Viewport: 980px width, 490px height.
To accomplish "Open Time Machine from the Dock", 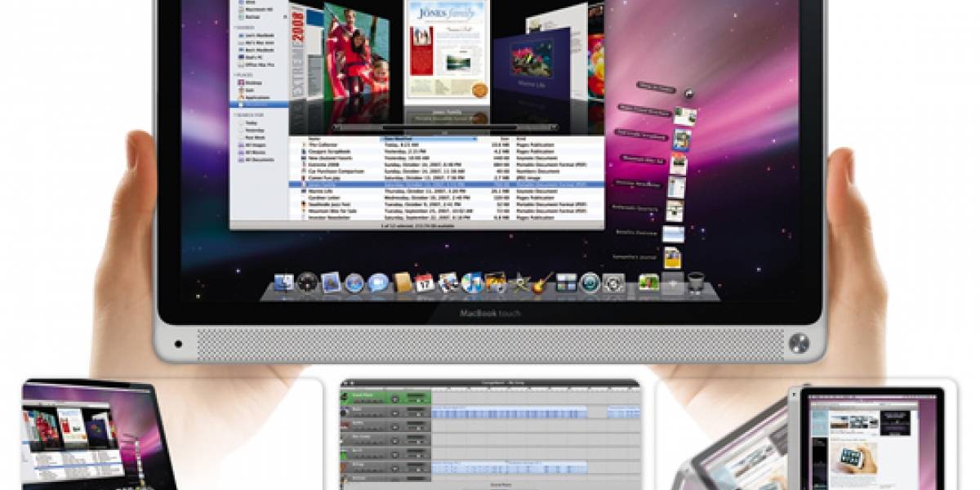I will (590, 283).
